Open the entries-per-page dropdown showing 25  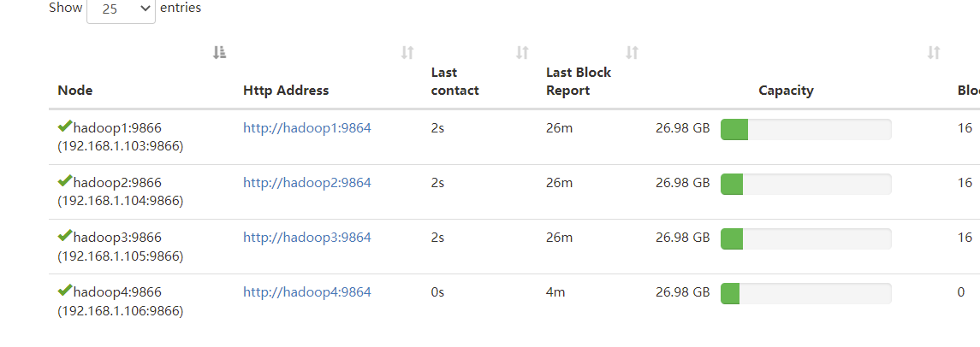point(121,10)
